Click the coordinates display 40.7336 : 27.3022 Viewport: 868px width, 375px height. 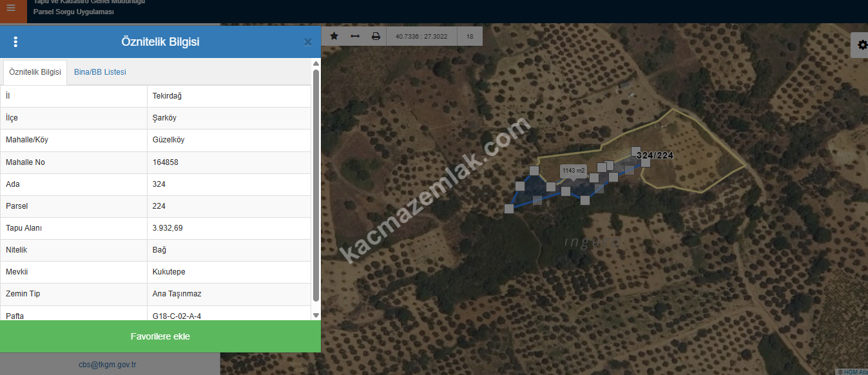421,37
